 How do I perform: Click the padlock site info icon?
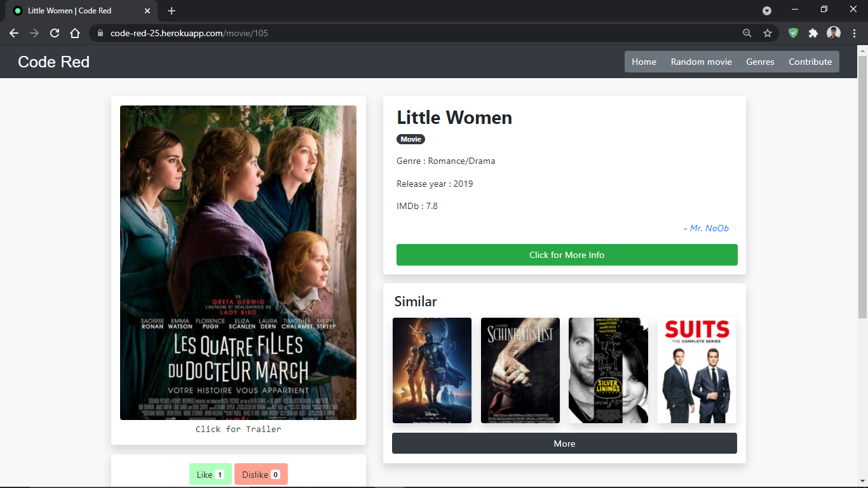[x=100, y=33]
